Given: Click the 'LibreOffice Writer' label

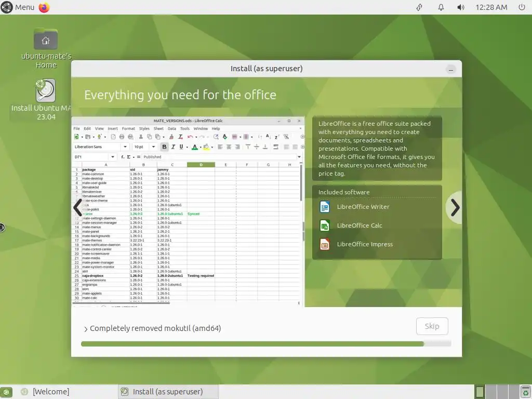Looking at the screenshot, I should (x=363, y=207).
